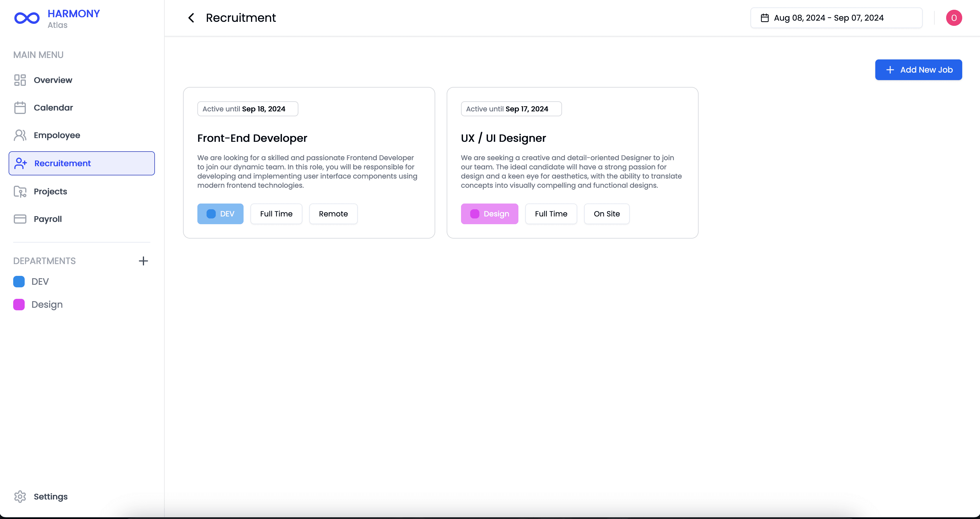
Task: Select the Recruitement menu item
Action: (82, 163)
